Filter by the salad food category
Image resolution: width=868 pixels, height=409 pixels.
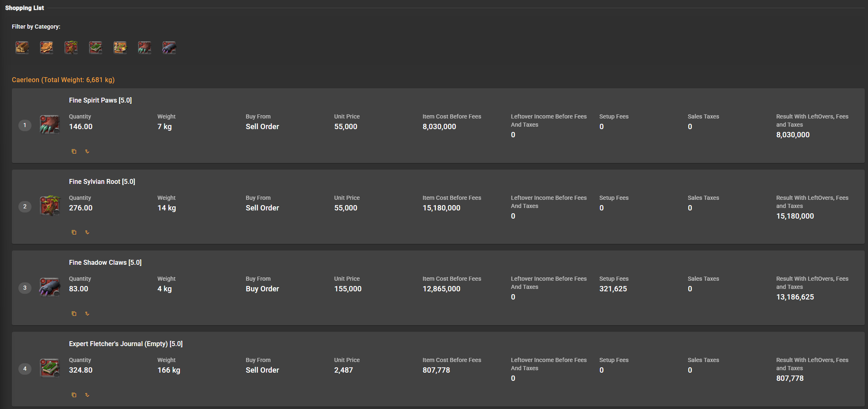point(120,48)
